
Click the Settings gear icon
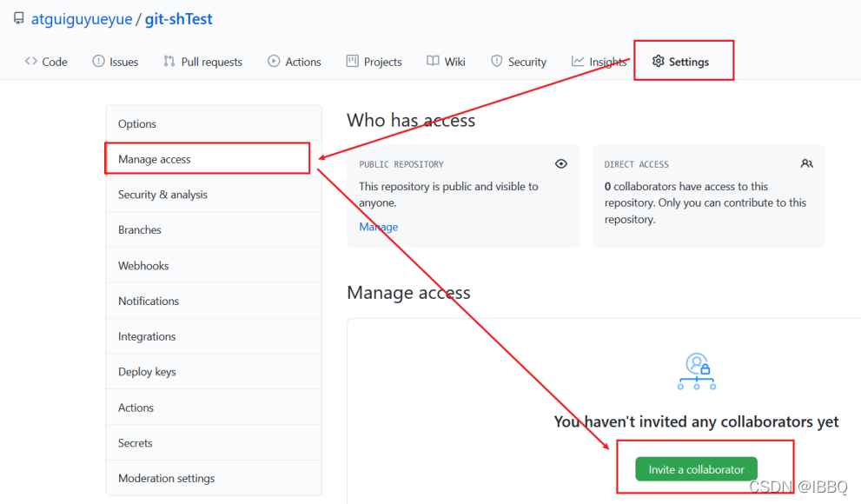tap(658, 61)
